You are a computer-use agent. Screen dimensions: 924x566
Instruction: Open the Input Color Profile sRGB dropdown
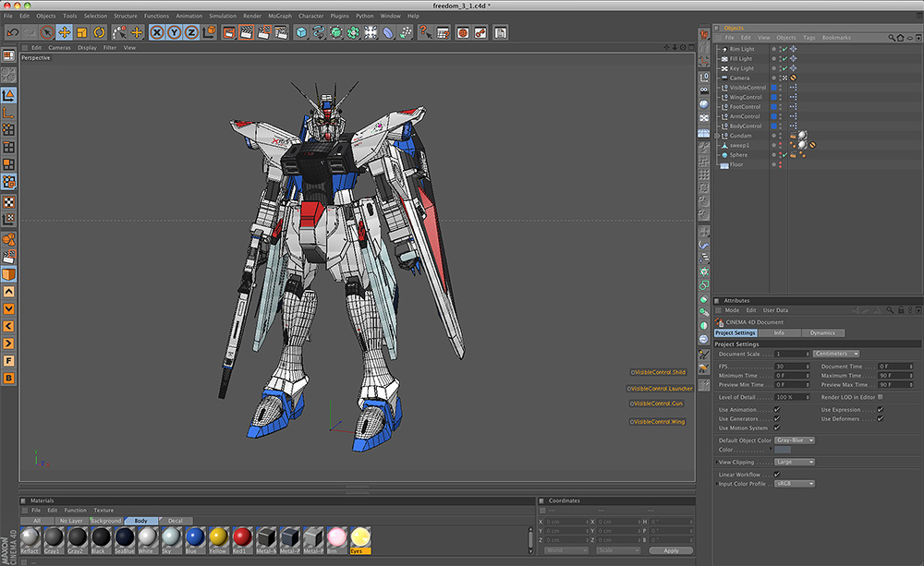794,483
